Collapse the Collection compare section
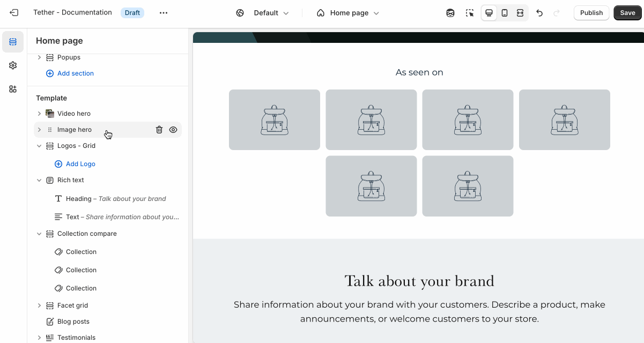The image size is (644, 343). [39, 234]
